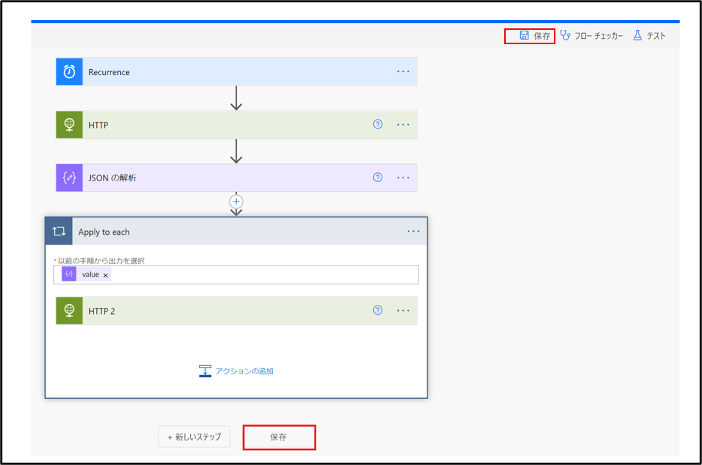
Task: Open help for HTTP 2 action
Action: coord(378,310)
